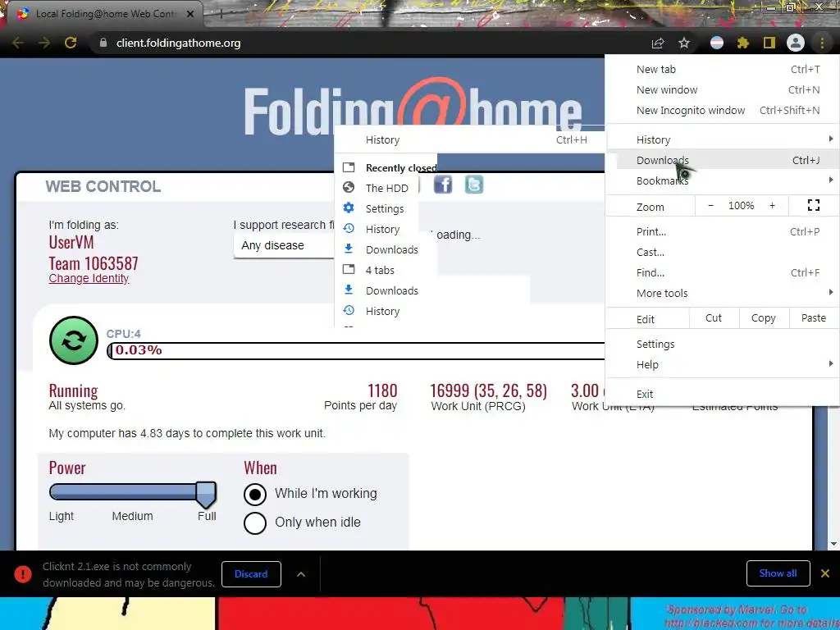840x630 pixels.
Task: Click Copy in Edit row
Action: point(764,318)
